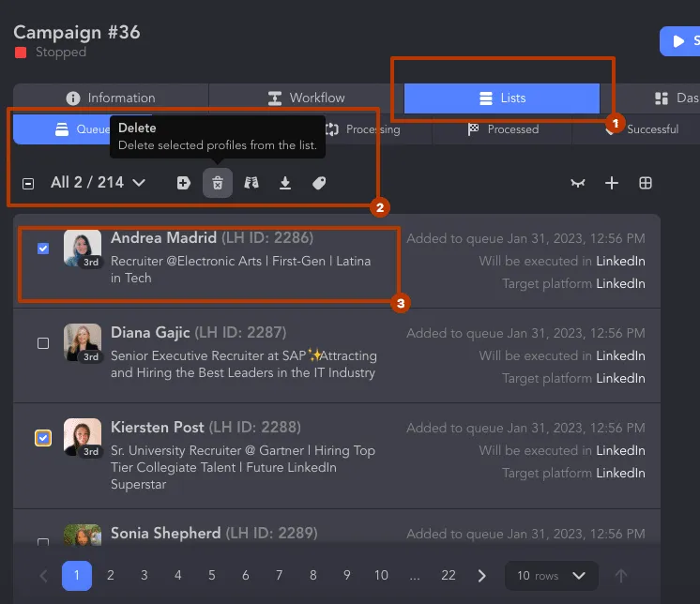Click the name Kiersten Post
700x604 pixels.
point(158,428)
